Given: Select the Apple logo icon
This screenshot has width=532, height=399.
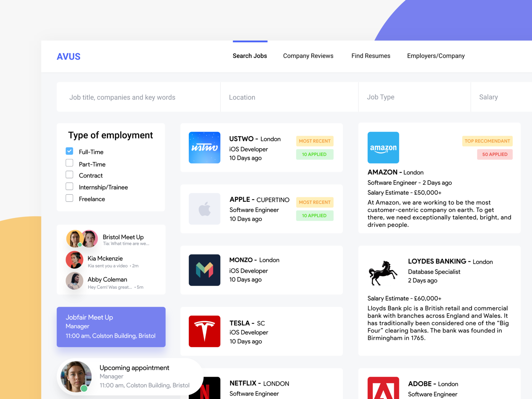Looking at the screenshot, I should [x=204, y=208].
